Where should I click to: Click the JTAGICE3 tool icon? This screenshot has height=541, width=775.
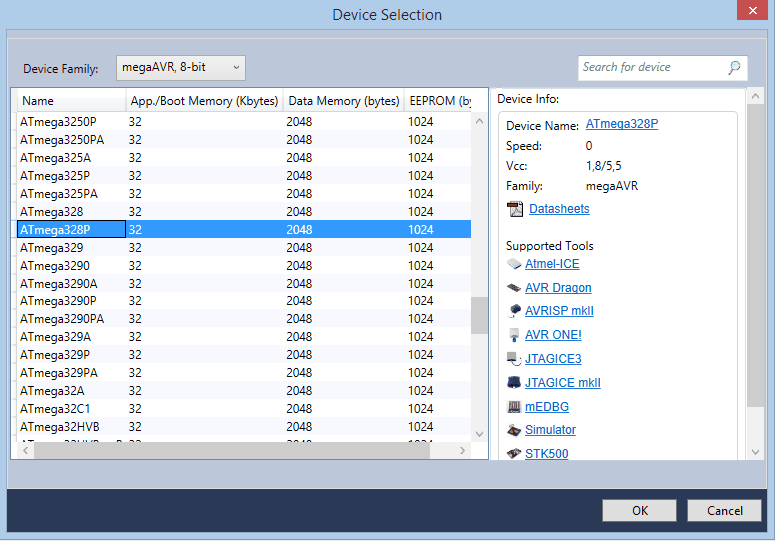[x=514, y=359]
